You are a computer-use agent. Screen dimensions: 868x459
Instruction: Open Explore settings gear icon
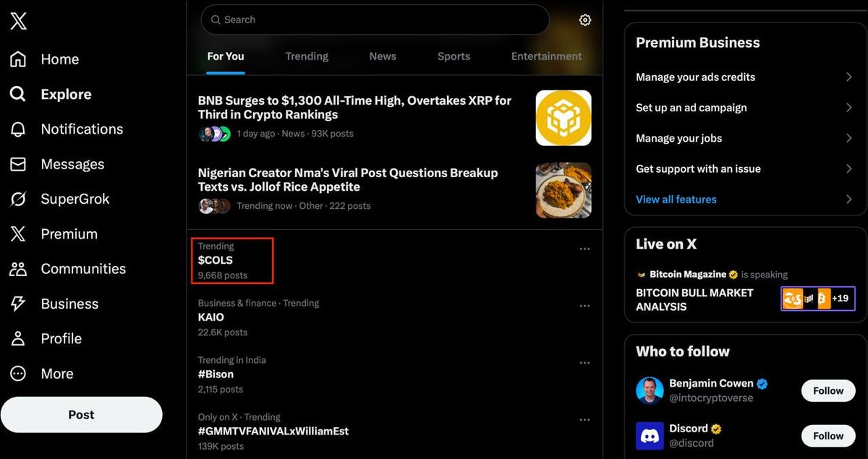(x=585, y=20)
